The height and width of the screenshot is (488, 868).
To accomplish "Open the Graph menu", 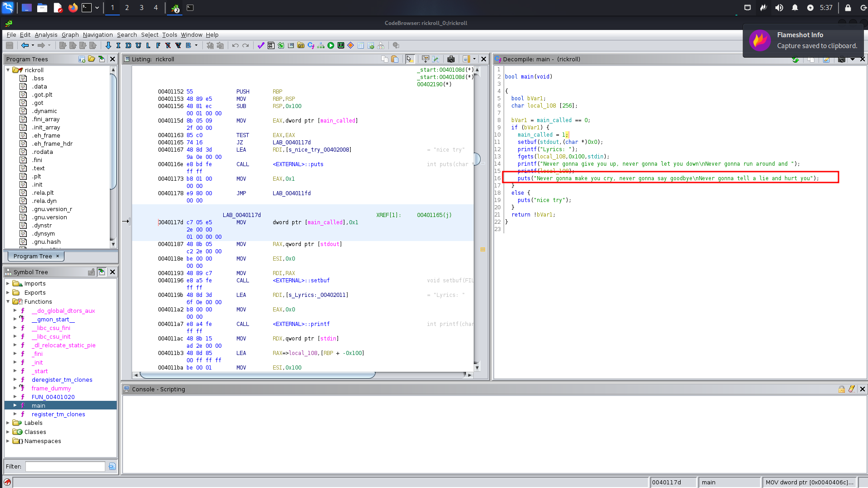I will (x=70, y=35).
